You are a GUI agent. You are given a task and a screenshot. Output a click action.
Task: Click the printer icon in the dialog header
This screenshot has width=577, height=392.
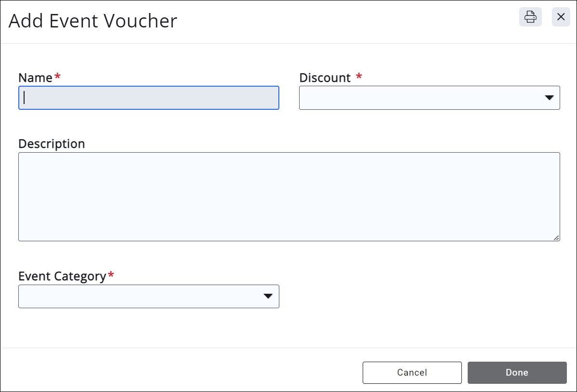pos(530,17)
